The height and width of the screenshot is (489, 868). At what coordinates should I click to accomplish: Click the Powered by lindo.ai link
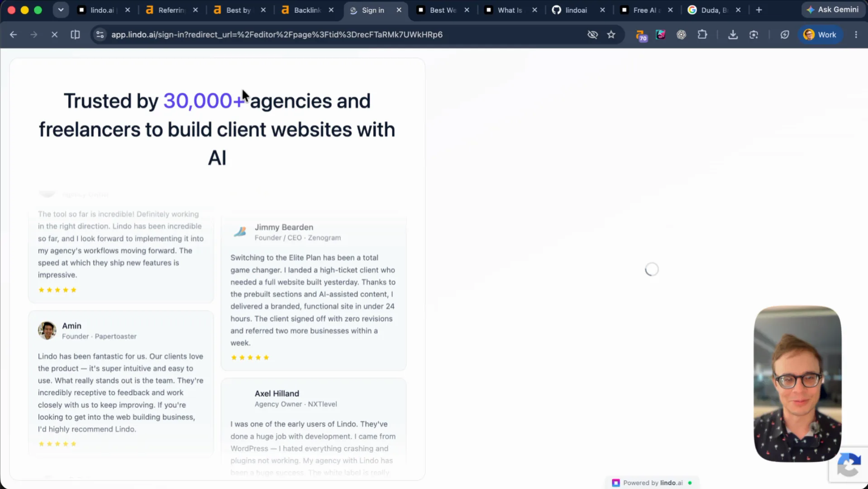tap(652, 483)
